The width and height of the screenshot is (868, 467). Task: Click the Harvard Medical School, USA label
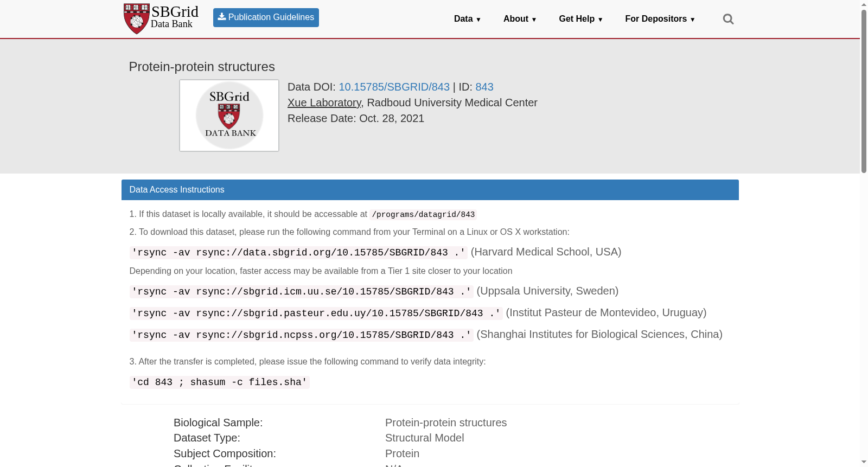tap(546, 252)
